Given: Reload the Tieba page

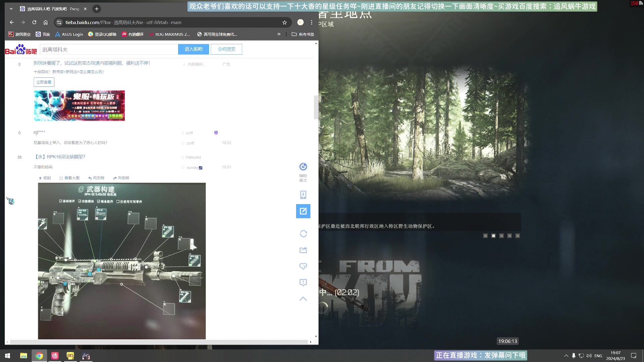Looking at the screenshot, I should point(34,22).
